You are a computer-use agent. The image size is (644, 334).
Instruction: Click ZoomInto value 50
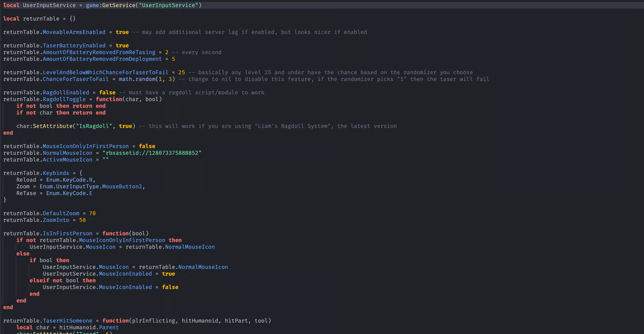pos(82,220)
